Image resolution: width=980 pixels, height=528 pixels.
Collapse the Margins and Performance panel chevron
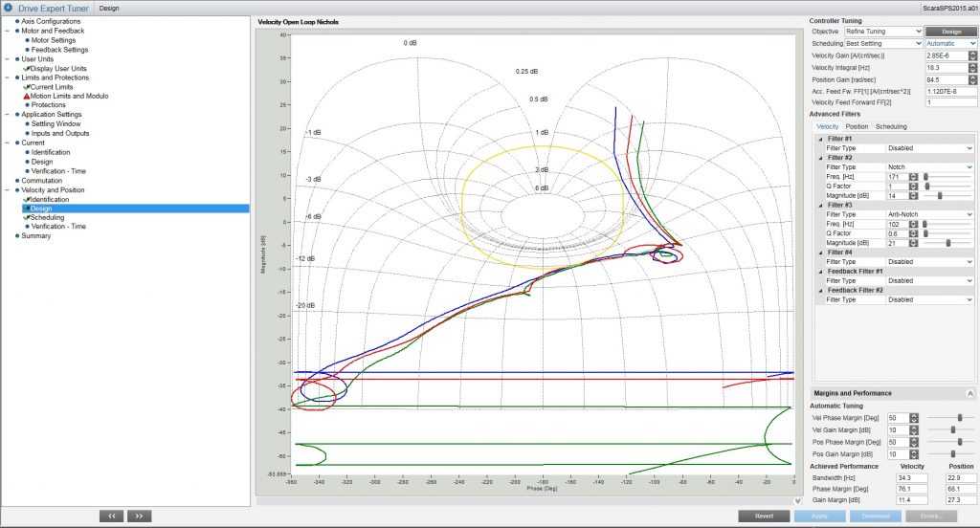[x=969, y=393]
